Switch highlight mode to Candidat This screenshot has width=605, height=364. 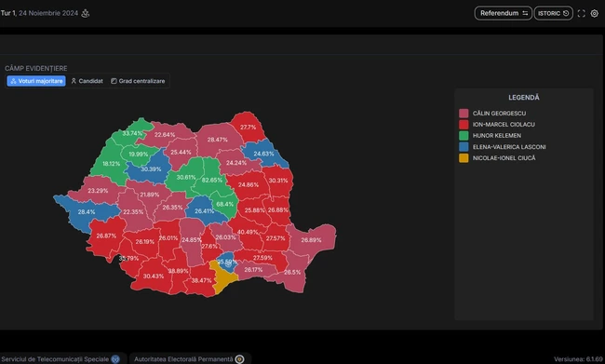[x=87, y=81]
